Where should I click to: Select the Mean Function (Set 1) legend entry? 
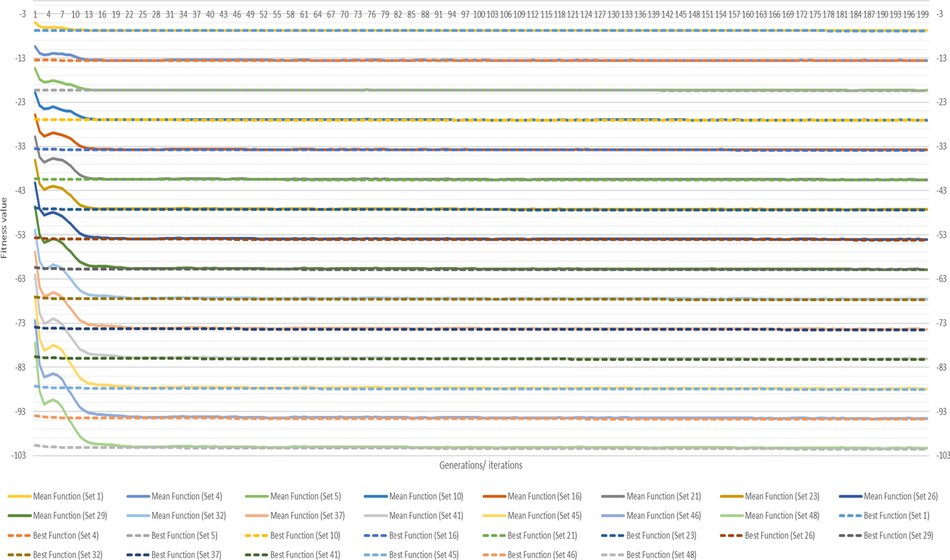click(x=56, y=496)
